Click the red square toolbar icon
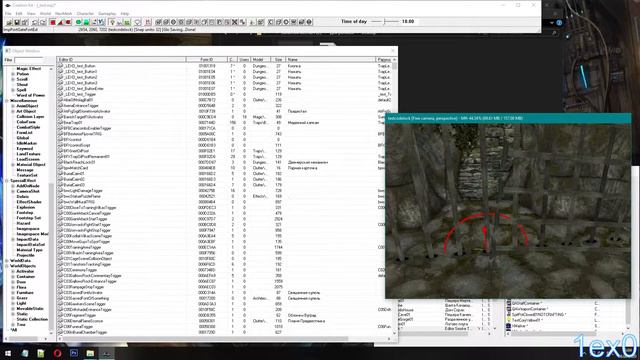 (53, 22)
